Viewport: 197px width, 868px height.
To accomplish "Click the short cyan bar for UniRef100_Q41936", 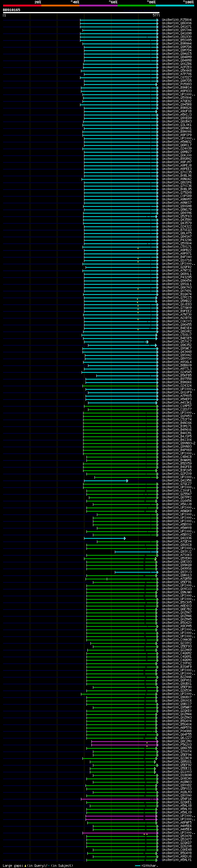I will coord(105,538).
